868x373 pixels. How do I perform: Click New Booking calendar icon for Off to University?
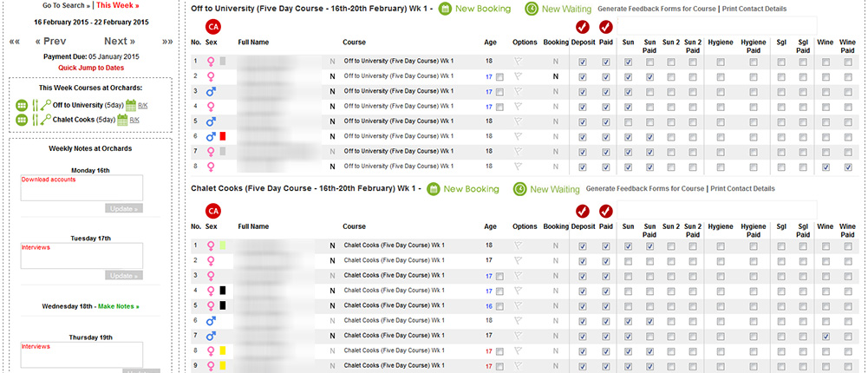pos(446,9)
